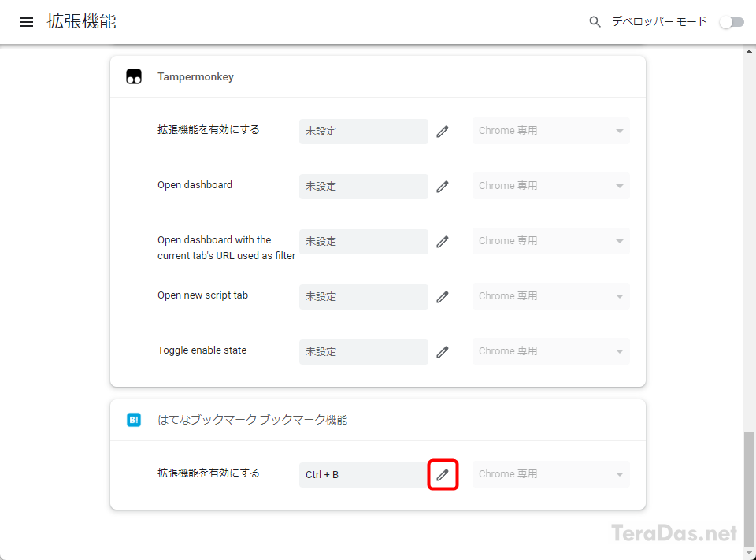Edit shortcut for dashboard with URL filter

coord(442,241)
